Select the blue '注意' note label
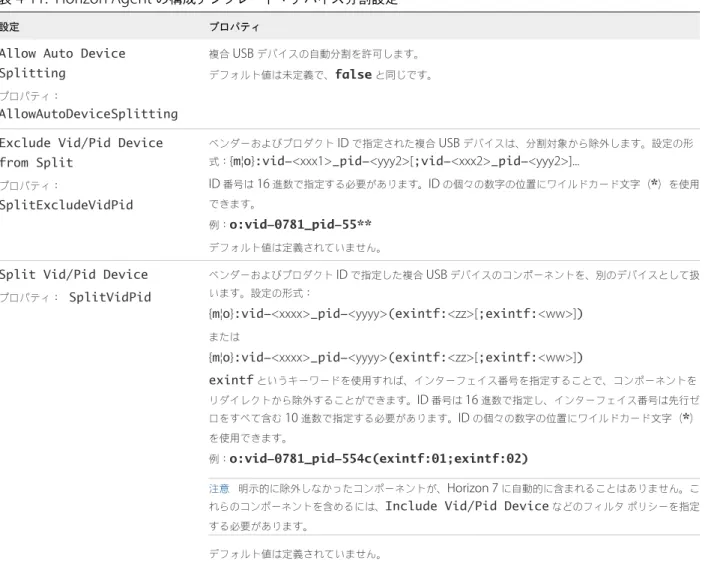Screen dimensions: 708x561 (x=219, y=489)
